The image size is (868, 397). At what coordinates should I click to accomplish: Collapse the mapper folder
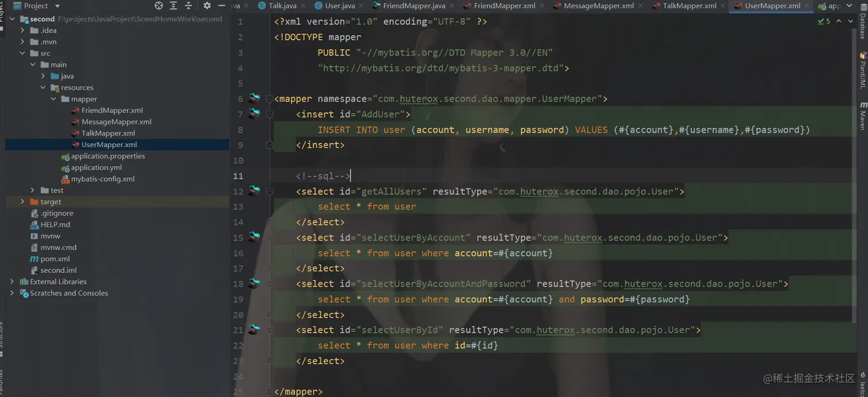(53, 99)
